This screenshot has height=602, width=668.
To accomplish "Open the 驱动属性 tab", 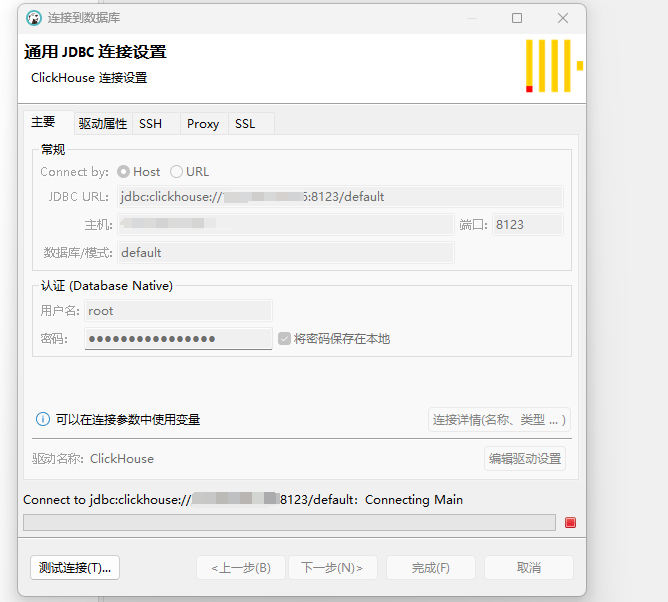I will click(x=103, y=124).
